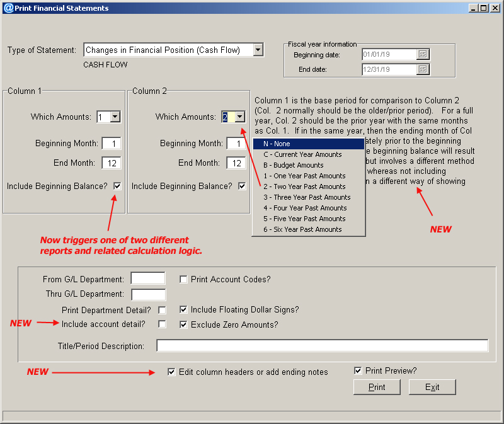Image resolution: width=504 pixels, height=424 pixels.
Task: Select 'C - Current Year Amounts' option
Action: click(x=309, y=154)
